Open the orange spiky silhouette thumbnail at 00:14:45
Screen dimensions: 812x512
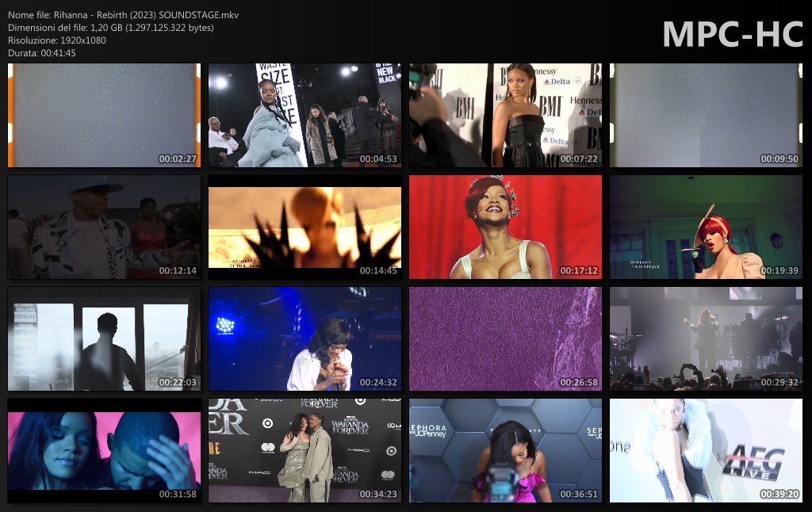point(304,227)
